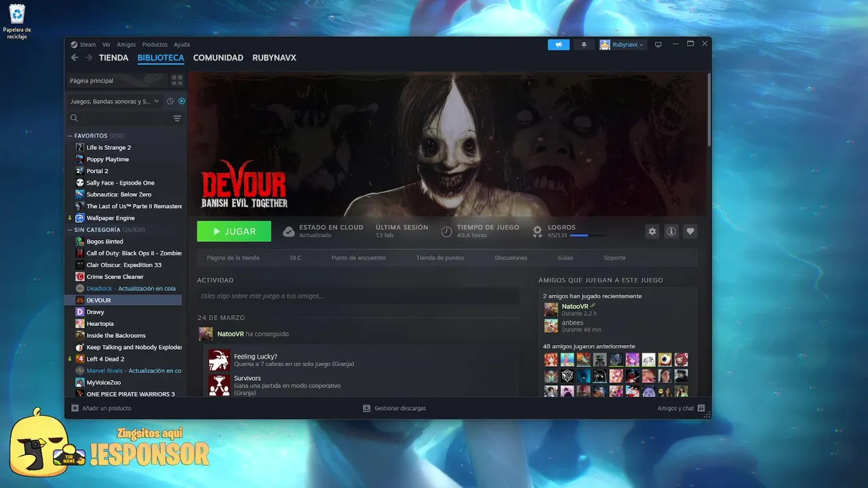The image size is (868, 488).
Task: Expand the Rubynavx account dropdown
Action: pyautogui.click(x=628, y=45)
